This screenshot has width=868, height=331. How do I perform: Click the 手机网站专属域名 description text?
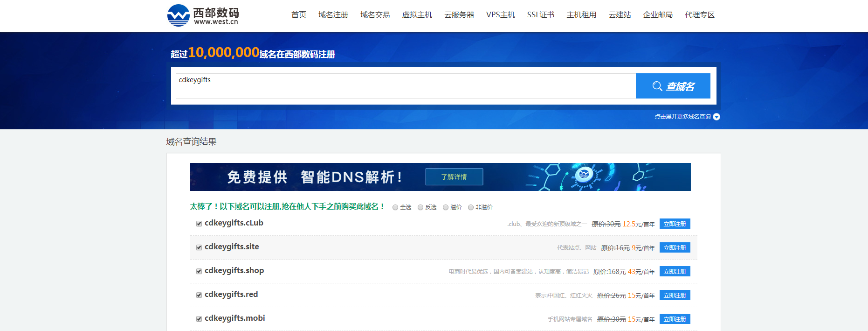pyautogui.click(x=570, y=319)
